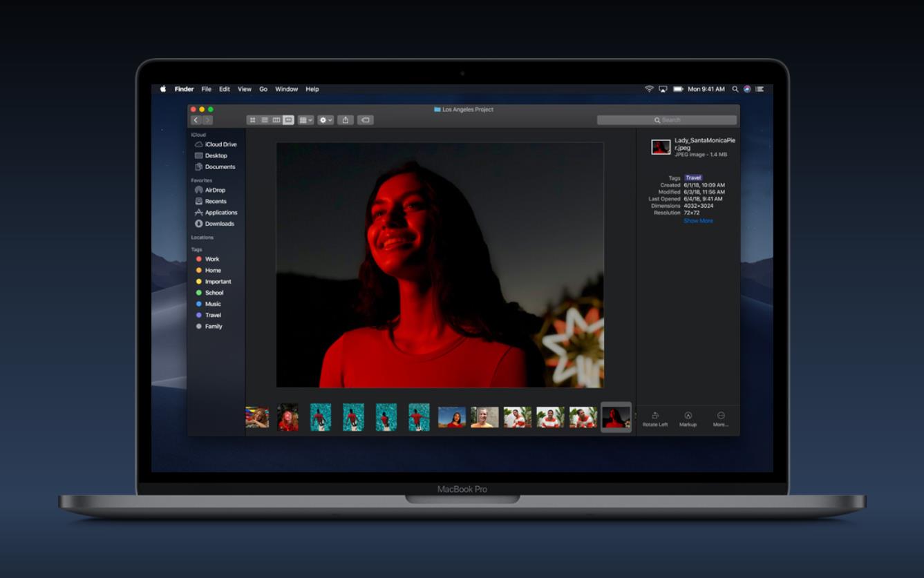Click the Tags sidebar section header
This screenshot has width=924, height=578.
pos(196,249)
